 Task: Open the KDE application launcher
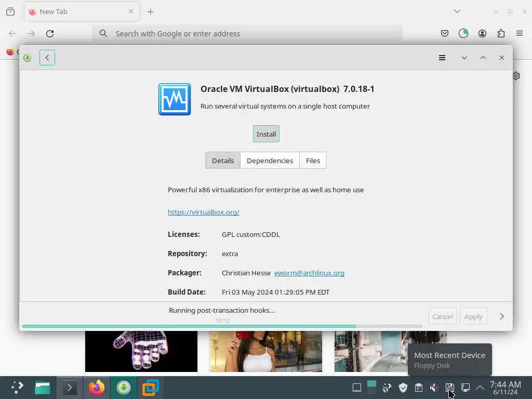[17, 388]
